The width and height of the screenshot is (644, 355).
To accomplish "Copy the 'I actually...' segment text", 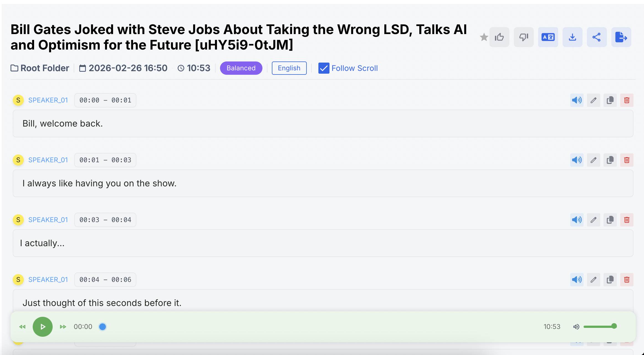I will (610, 220).
